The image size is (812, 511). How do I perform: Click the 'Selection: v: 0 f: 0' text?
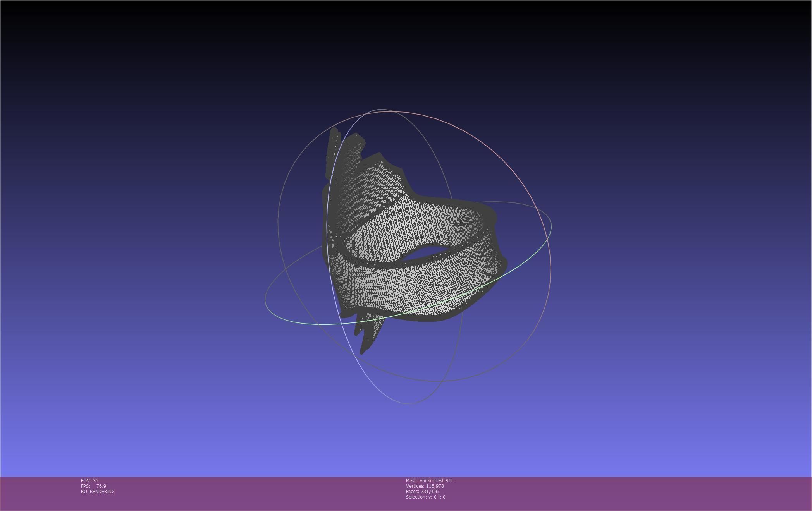[x=425, y=497]
